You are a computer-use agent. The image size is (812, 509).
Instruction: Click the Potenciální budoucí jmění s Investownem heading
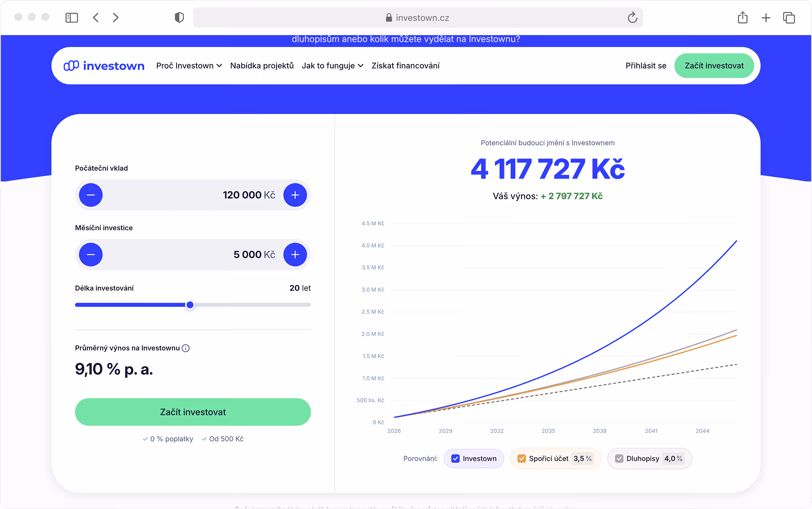pyautogui.click(x=548, y=143)
